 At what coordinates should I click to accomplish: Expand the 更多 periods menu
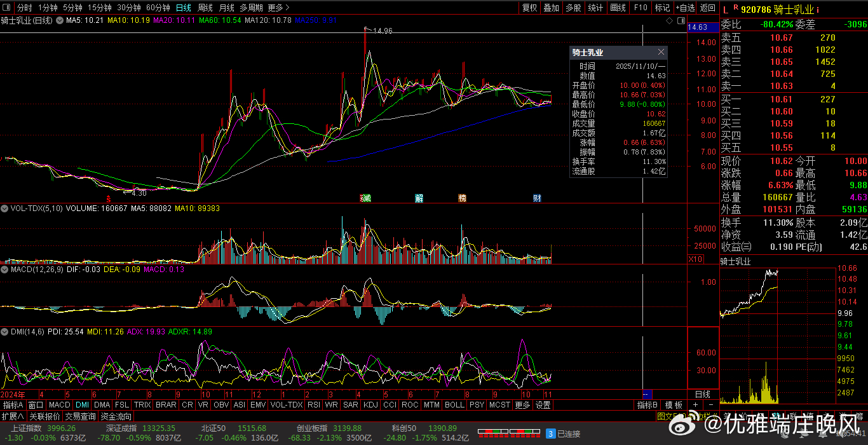point(278,8)
